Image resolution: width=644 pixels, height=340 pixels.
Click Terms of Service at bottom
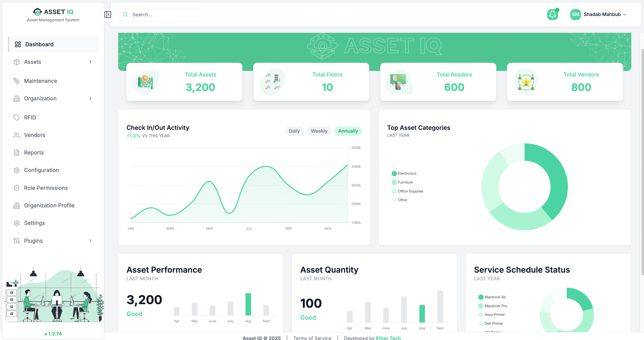[x=312, y=338]
